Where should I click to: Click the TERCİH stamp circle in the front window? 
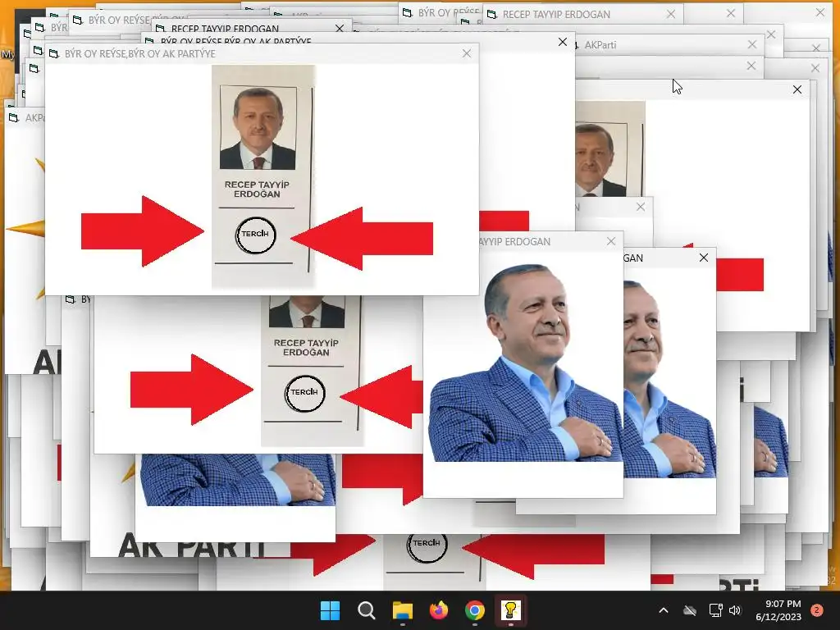[256, 235]
